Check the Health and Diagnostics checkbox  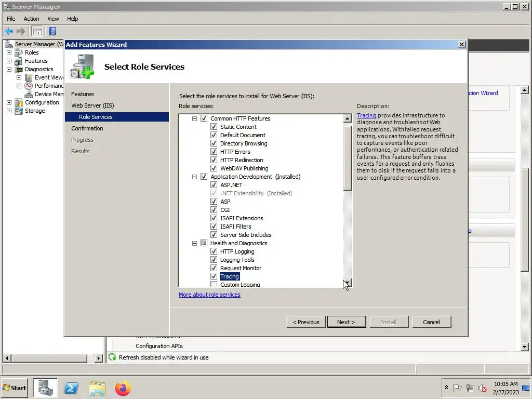(204, 243)
